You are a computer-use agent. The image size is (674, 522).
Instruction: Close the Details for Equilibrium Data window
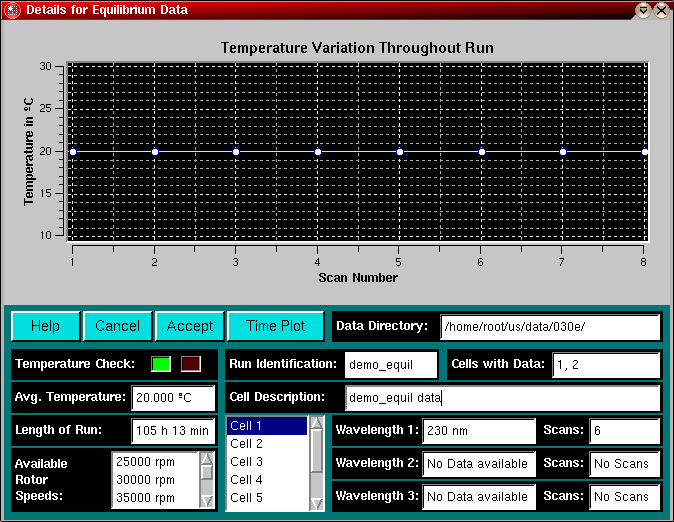[x=661, y=10]
